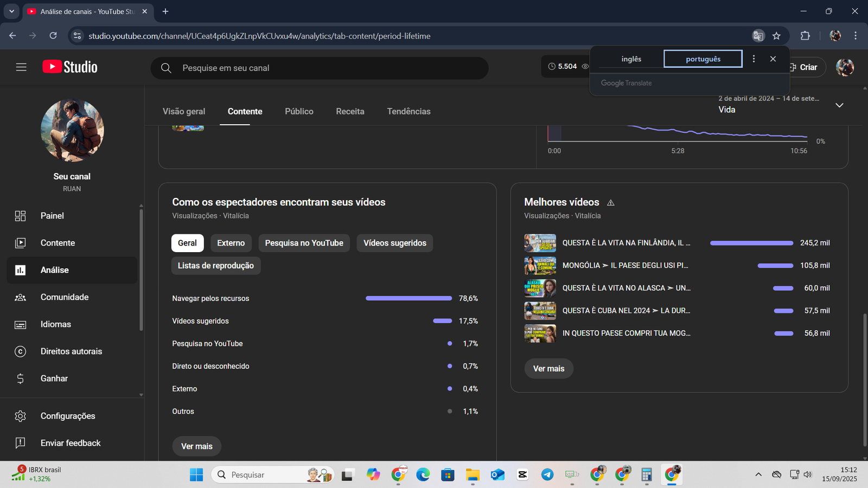Go to Ganhar section
Screen dimensions: 868x488
pos(54,378)
